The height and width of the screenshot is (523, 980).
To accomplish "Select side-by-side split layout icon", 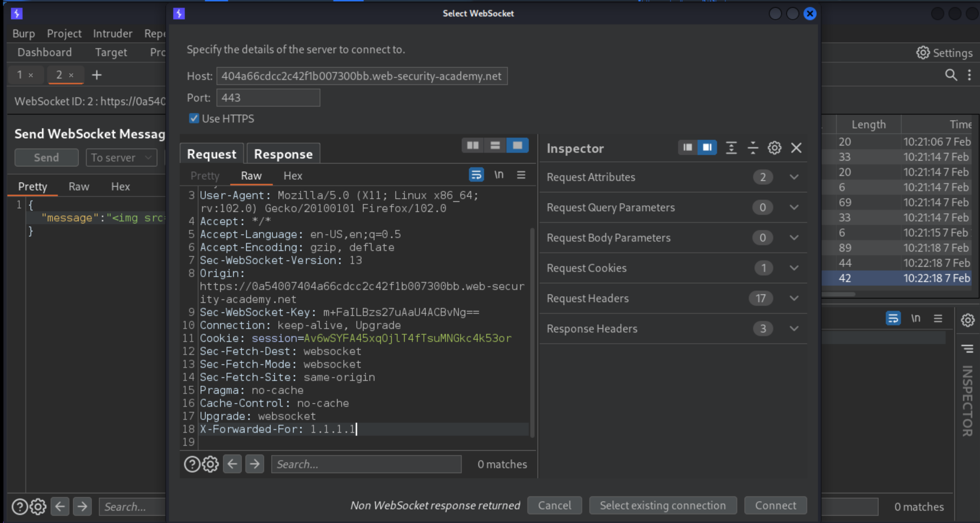I will 472,145.
